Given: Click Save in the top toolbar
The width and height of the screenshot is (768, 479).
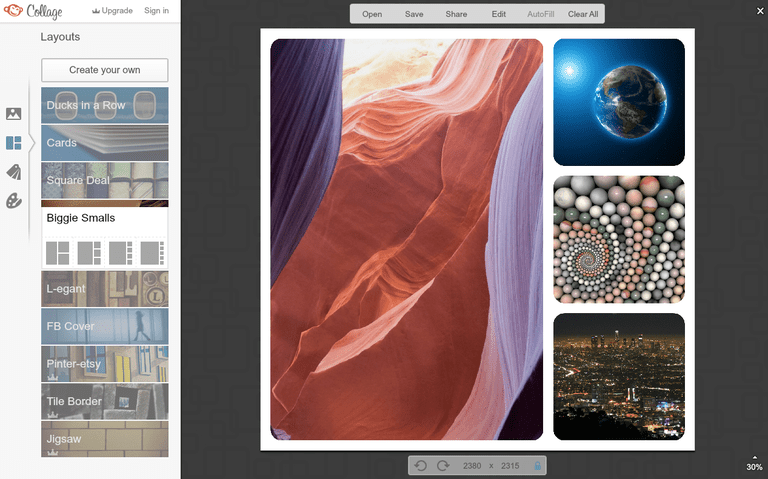Looking at the screenshot, I should point(414,14).
